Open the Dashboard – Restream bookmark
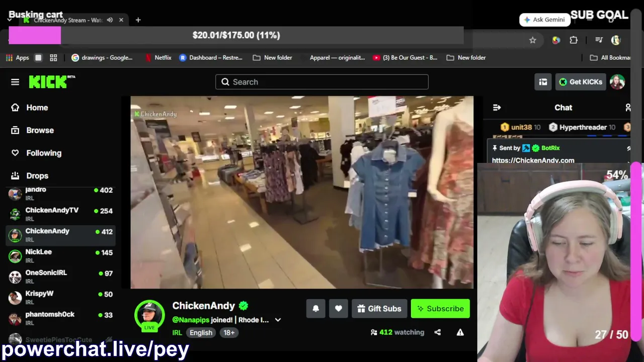 click(211, 58)
